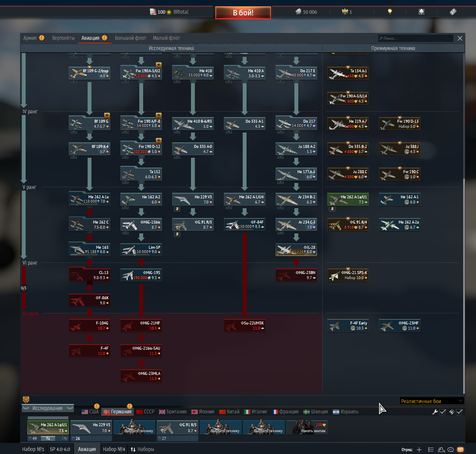Select the Ta 154 A-1 premium aircraft

pyautogui.click(x=348, y=73)
